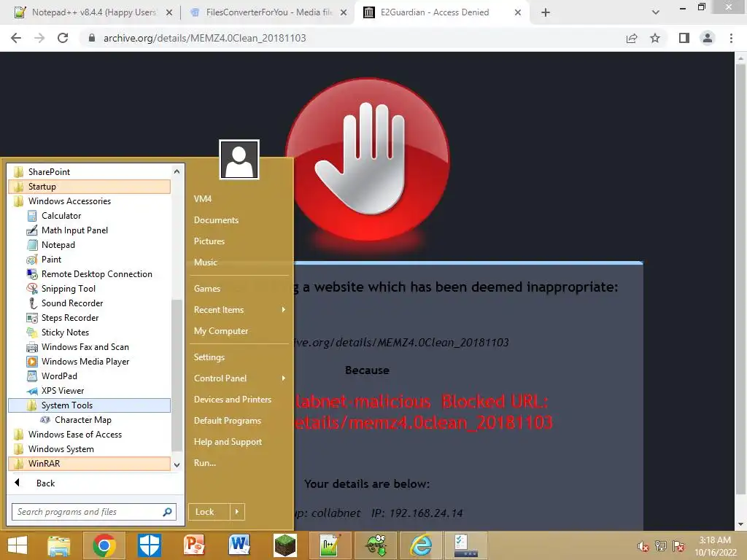Screen dimensions: 747x560
Task: Click the user account picture in start menu
Action: pos(239,160)
